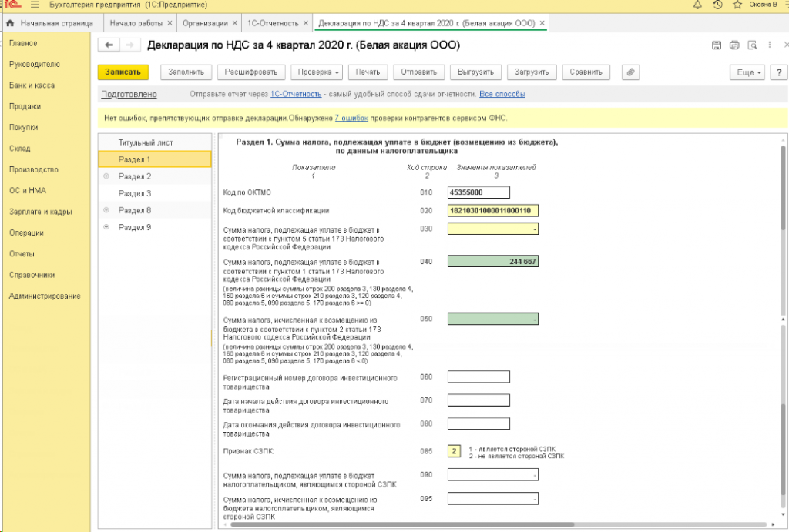This screenshot has height=532, width=789.
Task: Select Титульный лист in section list
Action: 155,142
